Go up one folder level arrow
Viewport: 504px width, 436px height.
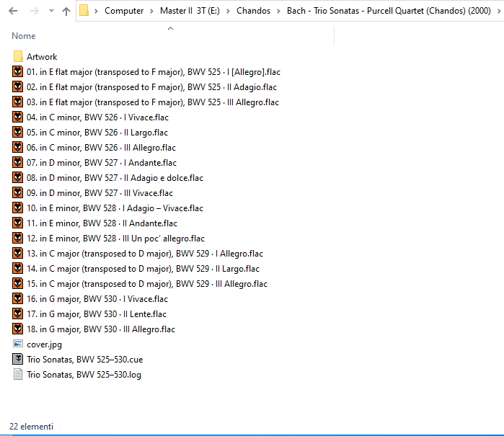tap(66, 12)
